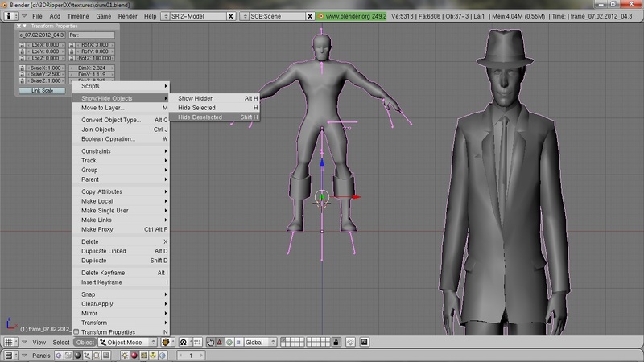
Task: Toggle the lock next to LocY
Action: [22, 51]
